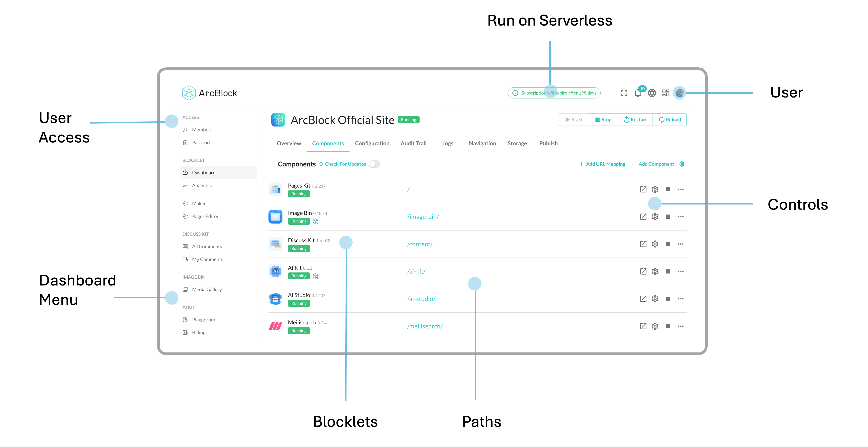Image resolution: width=868 pixels, height=447 pixels.
Task: Open the Audit Trail tab
Action: [x=413, y=143]
